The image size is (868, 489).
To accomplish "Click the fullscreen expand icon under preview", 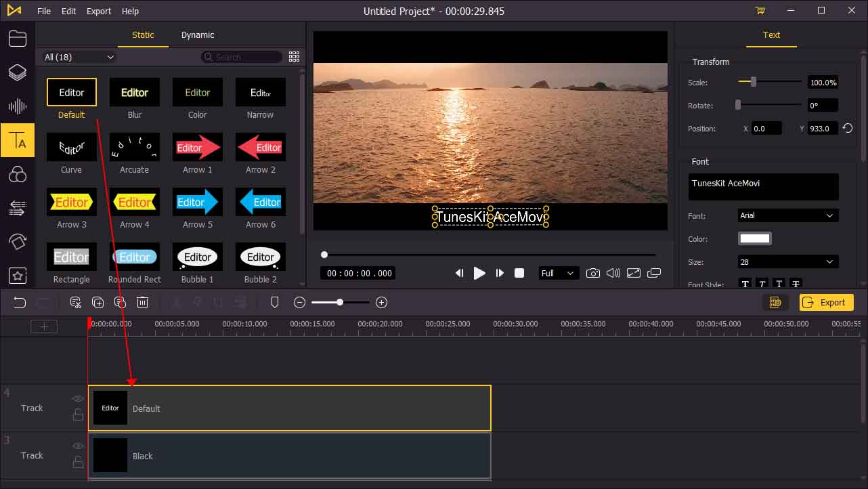I will (x=634, y=273).
